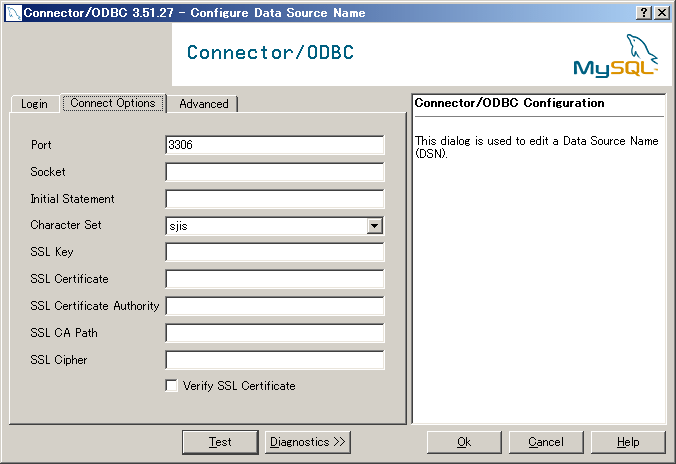The width and height of the screenshot is (676, 464).
Task: Focus the SSL Cipher text box
Action: [275, 360]
